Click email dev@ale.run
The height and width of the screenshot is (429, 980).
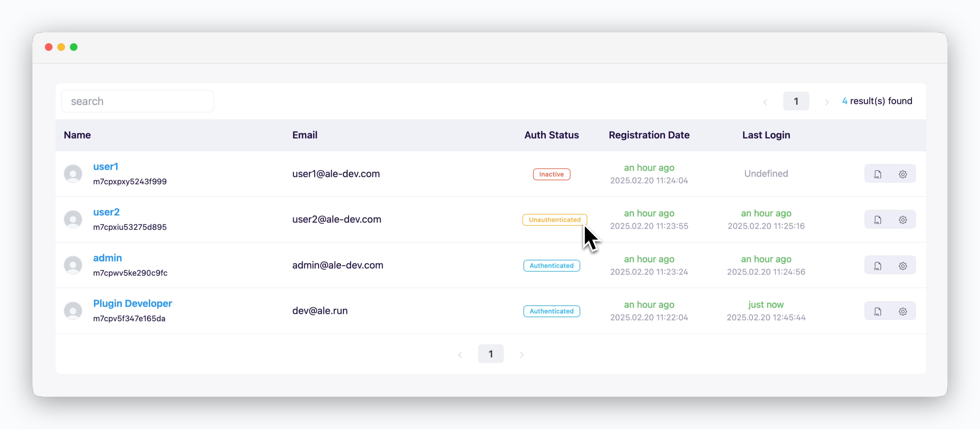pyautogui.click(x=320, y=311)
